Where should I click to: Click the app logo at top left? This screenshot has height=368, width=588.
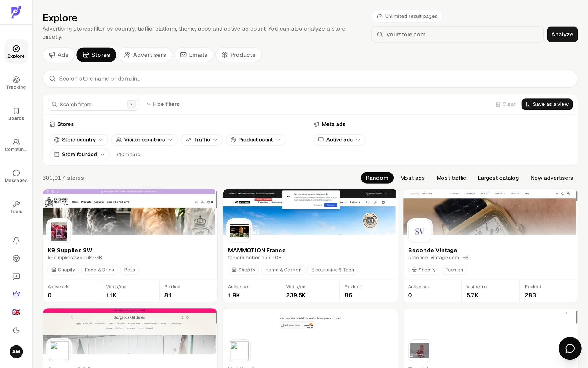tap(16, 12)
